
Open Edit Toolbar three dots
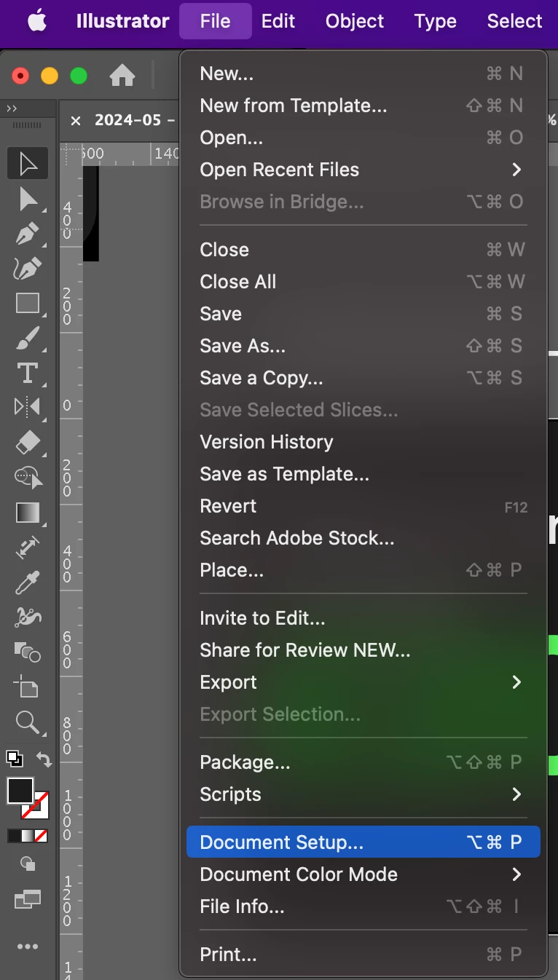click(x=28, y=947)
